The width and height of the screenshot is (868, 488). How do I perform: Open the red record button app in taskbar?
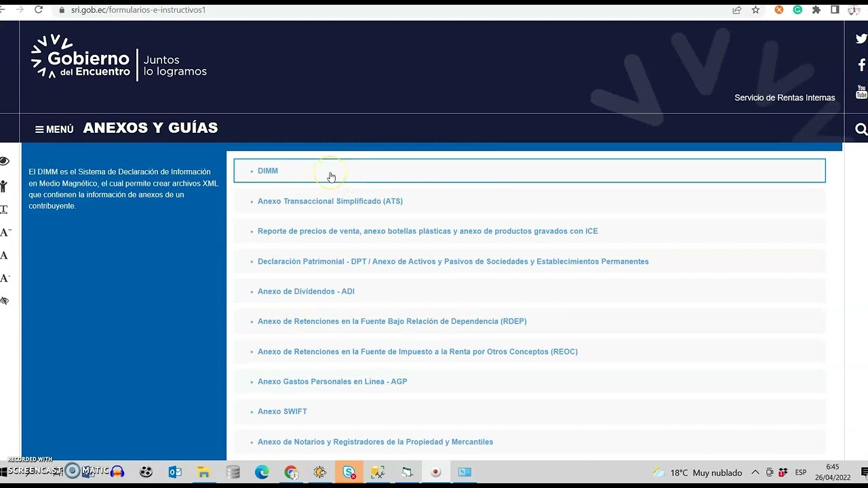click(x=436, y=472)
